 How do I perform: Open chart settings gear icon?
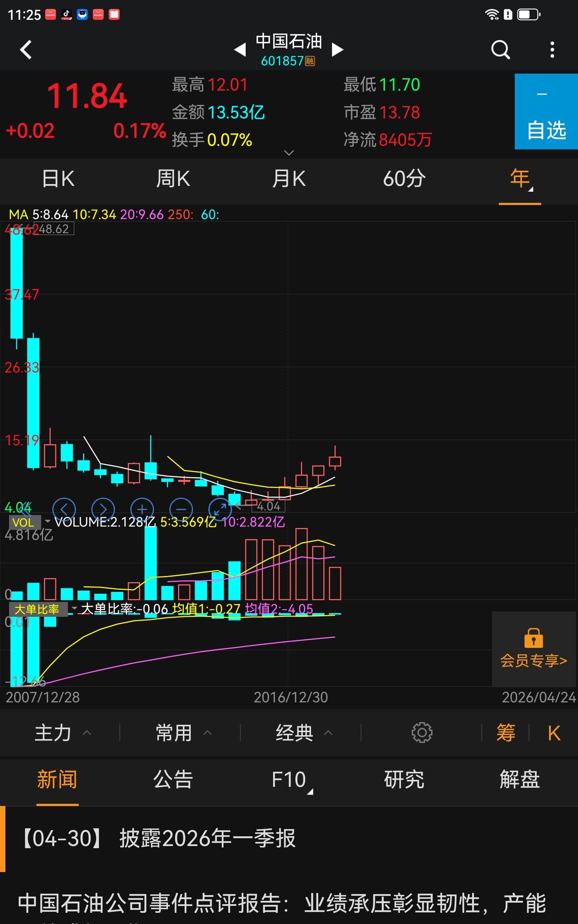click(422, 733)
